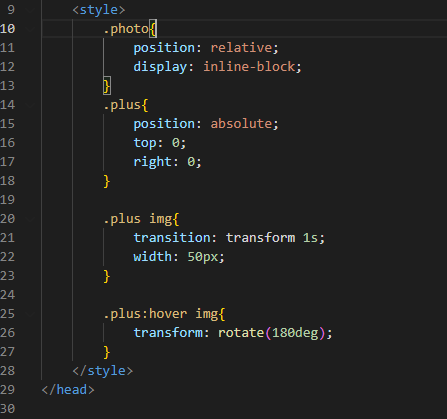
Task: Select line number 19 in the gutter
Action: coord(7,200)
